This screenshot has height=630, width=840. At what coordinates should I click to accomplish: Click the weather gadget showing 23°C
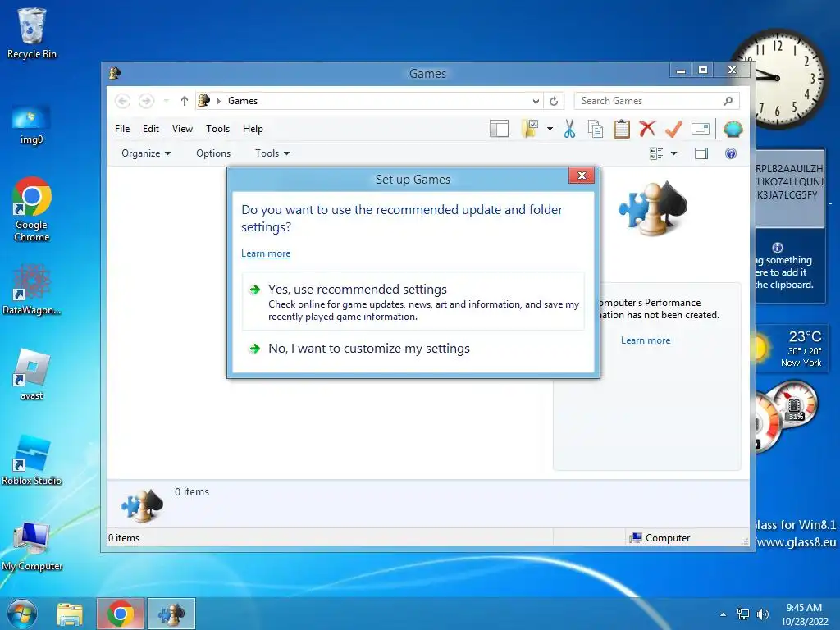pos(792,348)
